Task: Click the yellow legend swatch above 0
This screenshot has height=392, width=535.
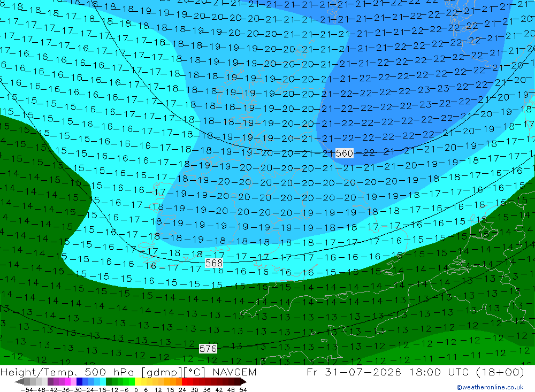Action: coord(137,381)
